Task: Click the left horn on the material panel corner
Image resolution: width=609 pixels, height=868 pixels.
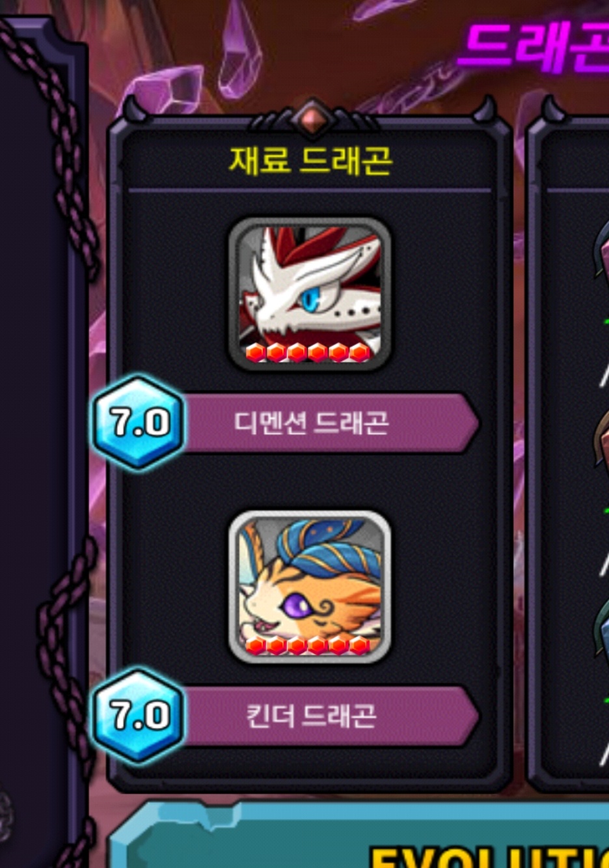Action: (135, 108)
